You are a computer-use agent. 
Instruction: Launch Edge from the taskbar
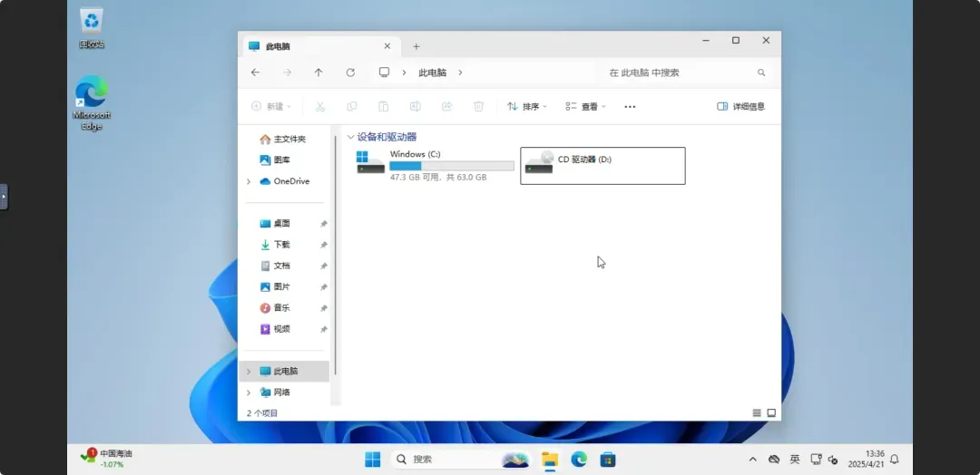pyautogui.click(x=579, y=460)
